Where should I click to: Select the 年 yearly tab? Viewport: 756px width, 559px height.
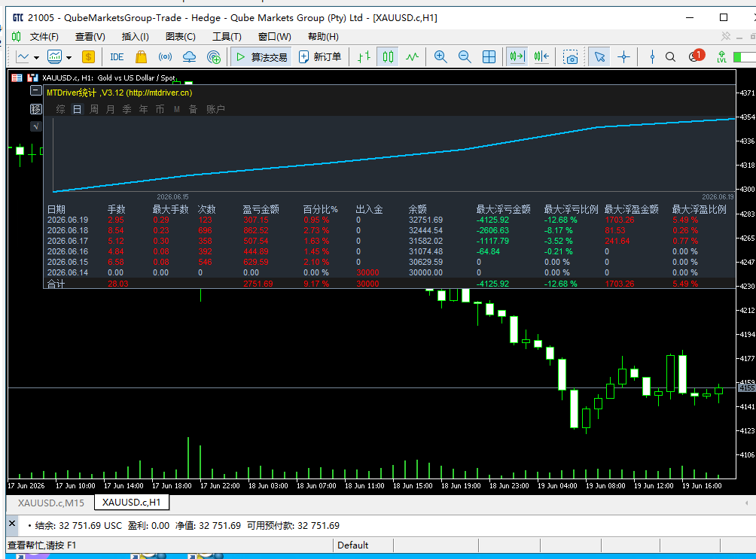143,109
